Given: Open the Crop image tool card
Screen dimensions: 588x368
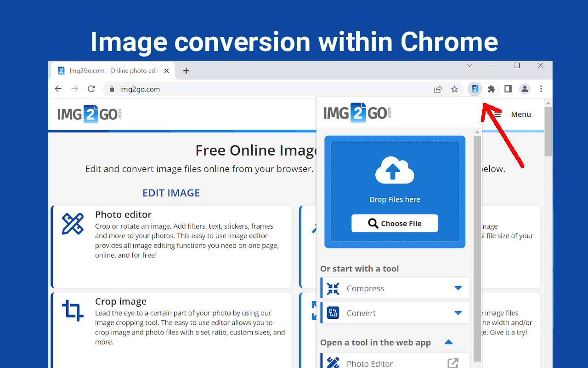Looking at the screenshot, I should pyautogui.click(x=172, y=330).
